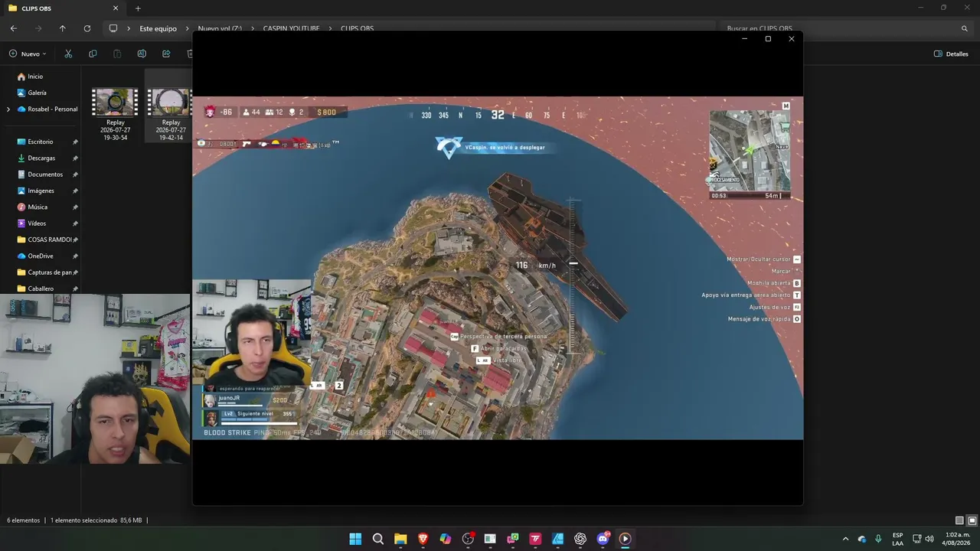Viewport: 980px width, 551px height.
Task: Click the game minimap in the video
Action: tap(750, 151)
